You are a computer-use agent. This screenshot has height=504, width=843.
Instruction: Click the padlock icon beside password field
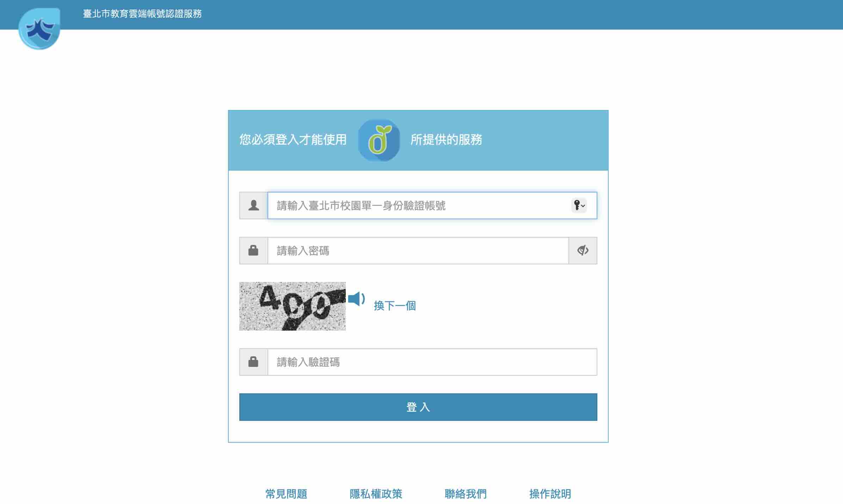coord(253,251)
